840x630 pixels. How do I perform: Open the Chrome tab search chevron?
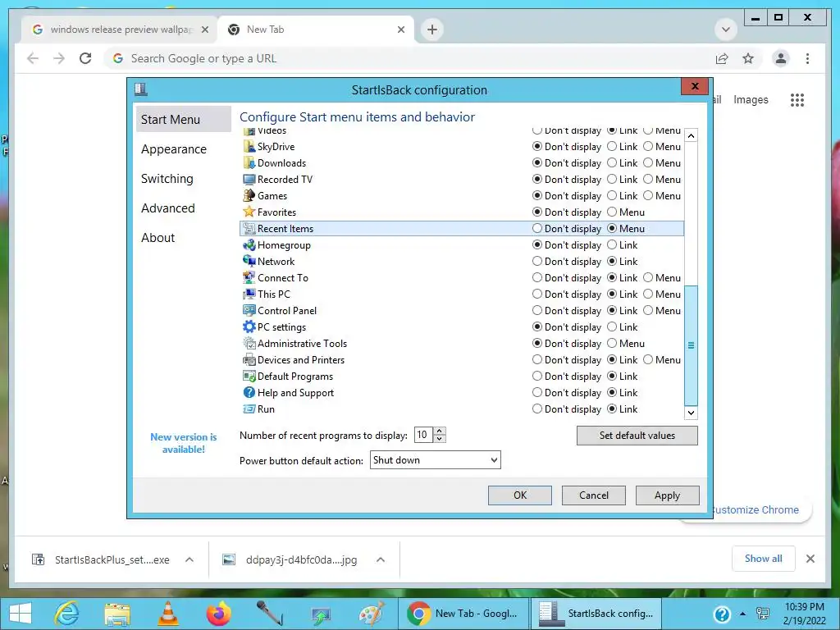click(726, 30)
